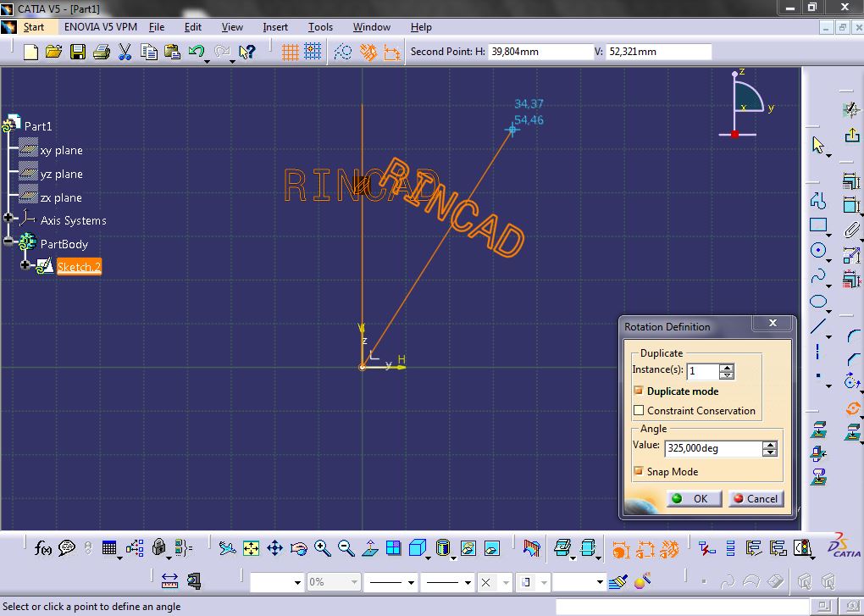
Task: Toggle the orange Grid display icon
Action: point(290,52)
